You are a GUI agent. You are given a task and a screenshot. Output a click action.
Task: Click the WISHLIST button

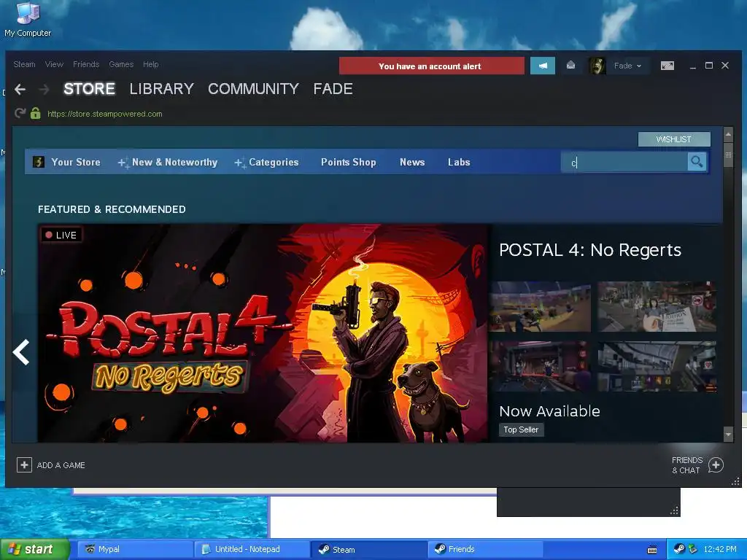674,139
